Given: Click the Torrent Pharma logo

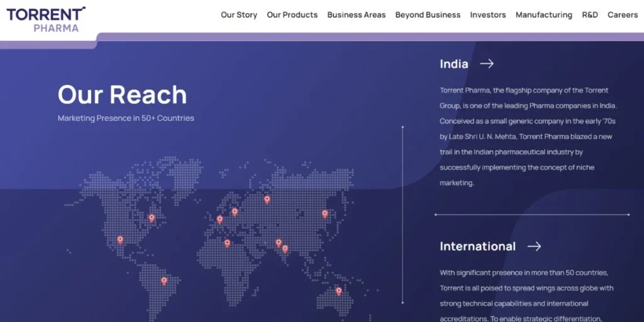Looking at the screenshot, I should click(46, 19).
